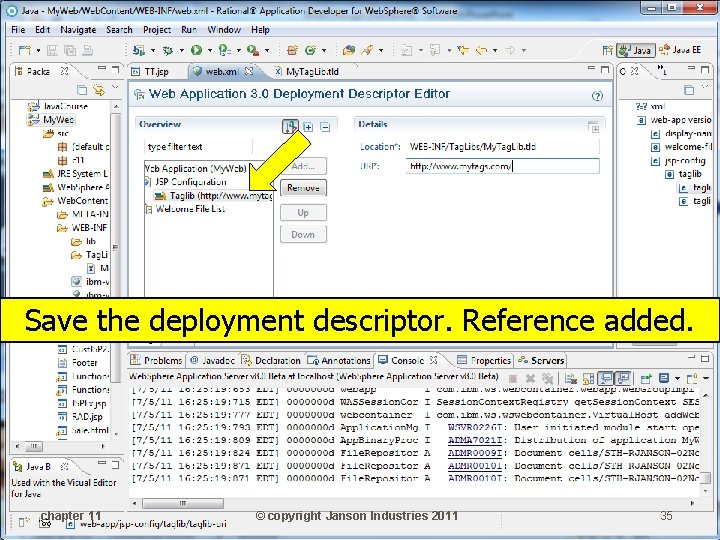Click the Open Perspective icon
Screen dimensions: 720x540
click(x=608, y=50)
